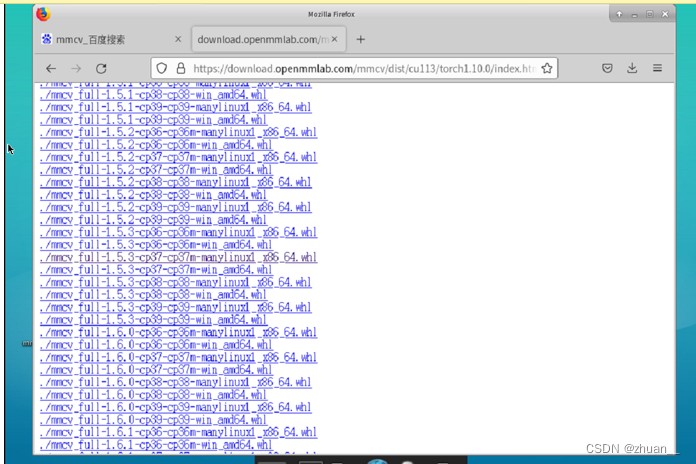Open mmcv_full-1.5.2 cp38 manylinux1 wheel link
Image resolution: width=696 pixels, height=464 pixels.
pos(175,182)
